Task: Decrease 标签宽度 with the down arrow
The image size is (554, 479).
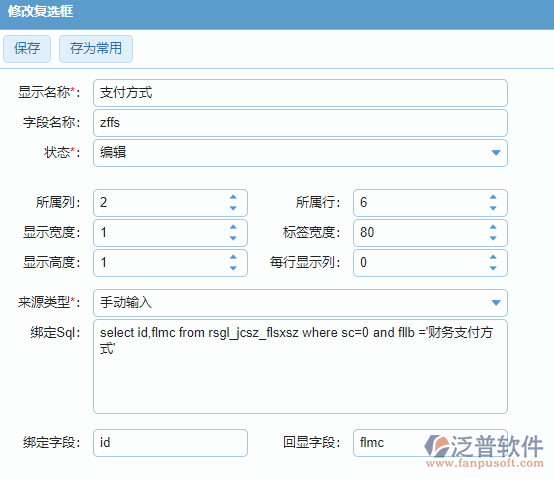Action: click(x=493, y=238)
